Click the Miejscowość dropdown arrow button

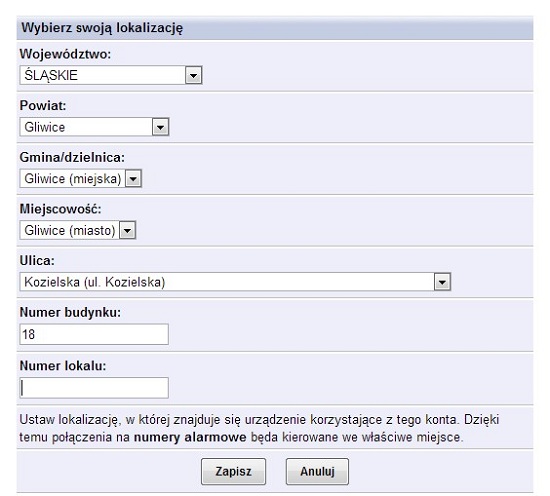tap(127, 230)
